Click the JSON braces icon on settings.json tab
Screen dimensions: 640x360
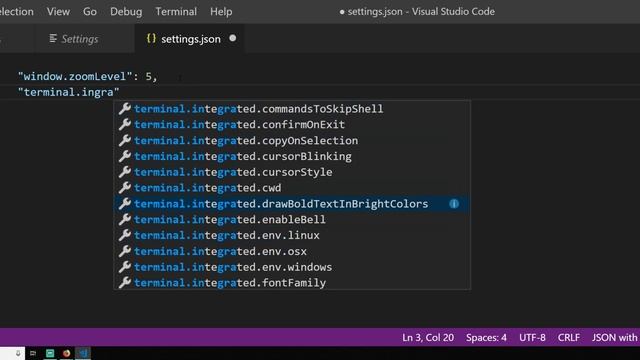click(x=151, y=38)
